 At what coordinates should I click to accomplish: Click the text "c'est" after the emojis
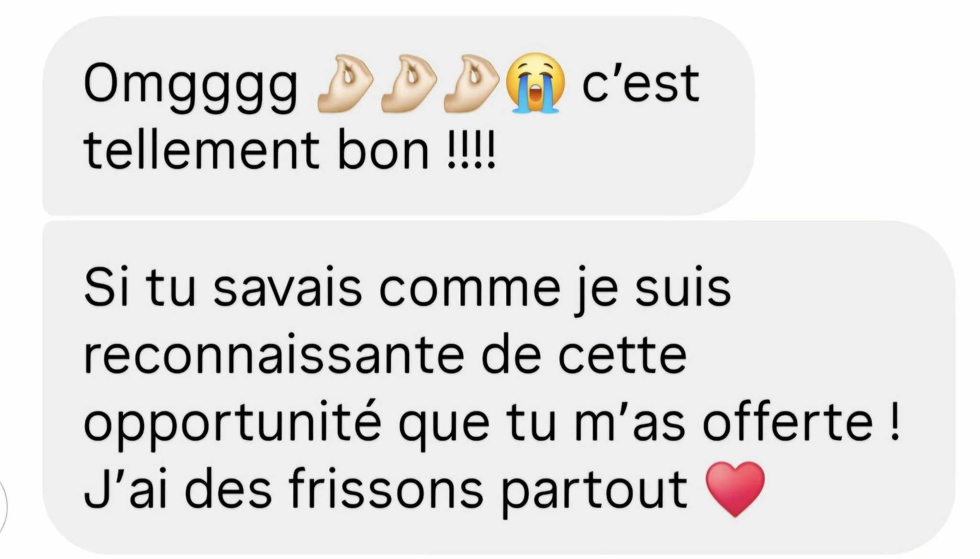pyautogui.click(x=641, y=84)
